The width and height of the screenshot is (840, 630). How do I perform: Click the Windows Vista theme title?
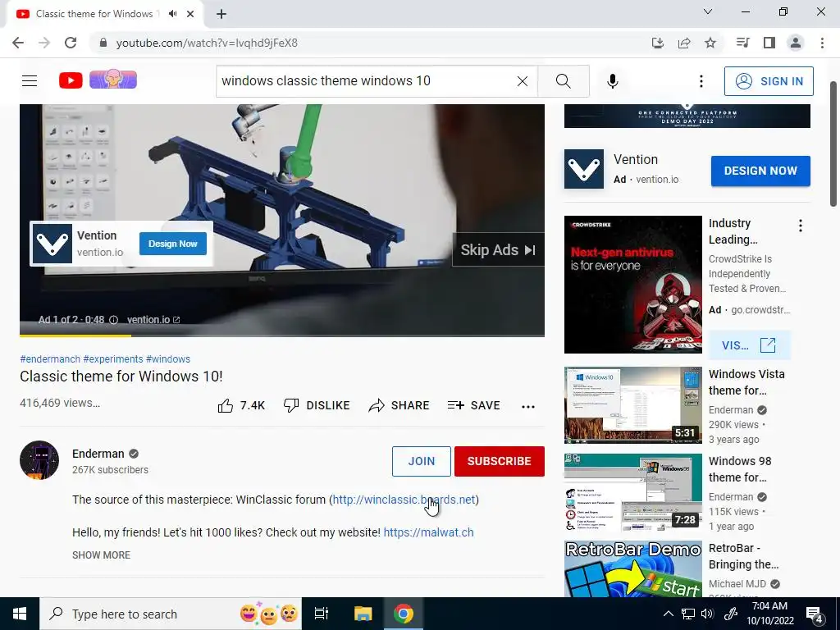coord(746,382)
